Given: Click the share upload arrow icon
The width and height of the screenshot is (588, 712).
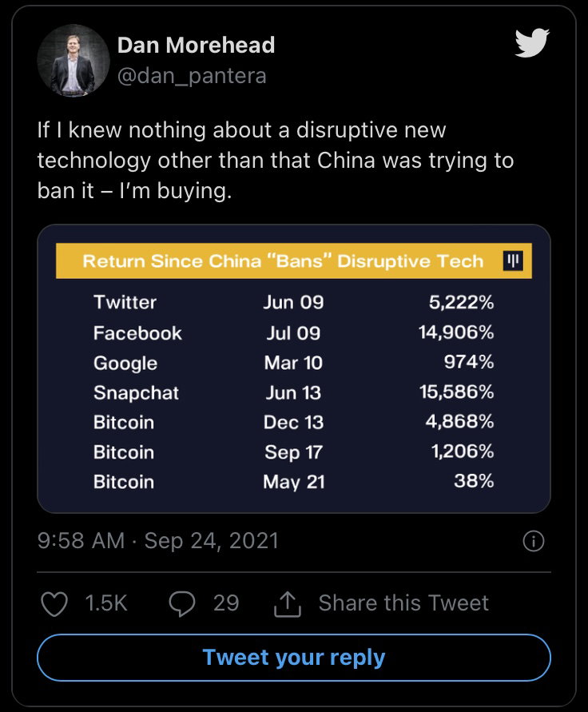Looking at the screenshot, I should point(288,604).
